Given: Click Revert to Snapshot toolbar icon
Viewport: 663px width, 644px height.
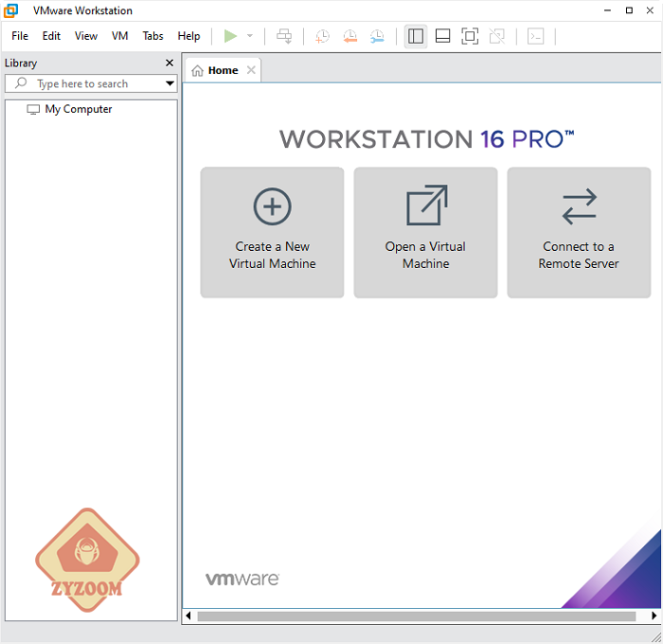Looking at the screenshot, I should pyautogui.click(x=350, y=36).
